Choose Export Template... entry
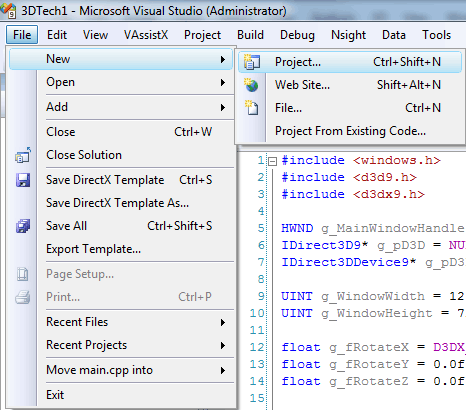The height and width of the screenshot is (410, 466). point(121,249)
